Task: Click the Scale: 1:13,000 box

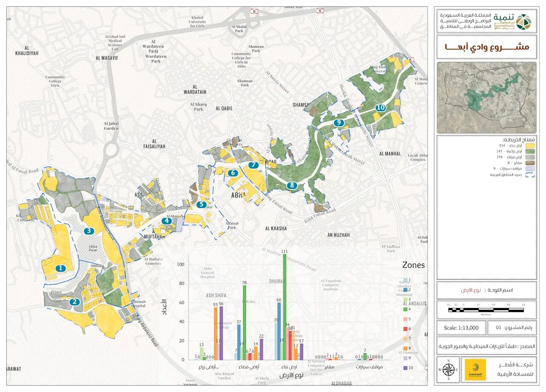Action: click(461, 328)
